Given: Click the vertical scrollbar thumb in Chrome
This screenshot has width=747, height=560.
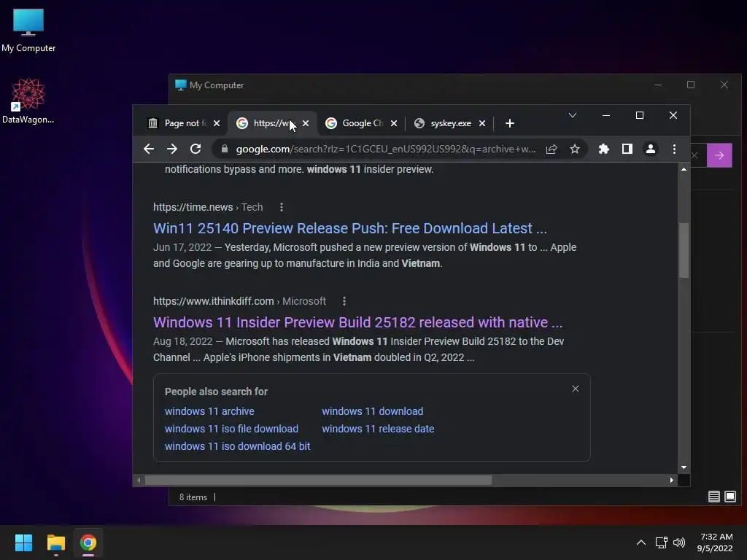Looking at the screenshot, I should click(684, 249).
